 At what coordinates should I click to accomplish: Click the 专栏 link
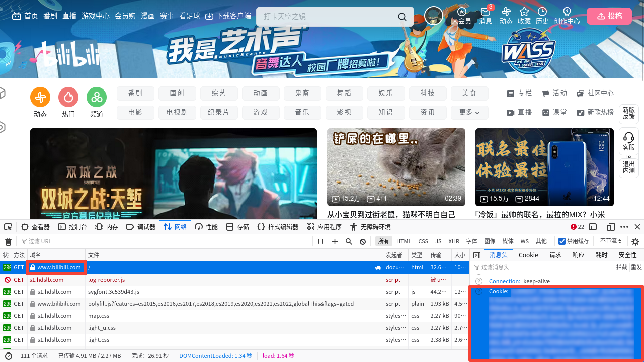[x=519, y=94]
